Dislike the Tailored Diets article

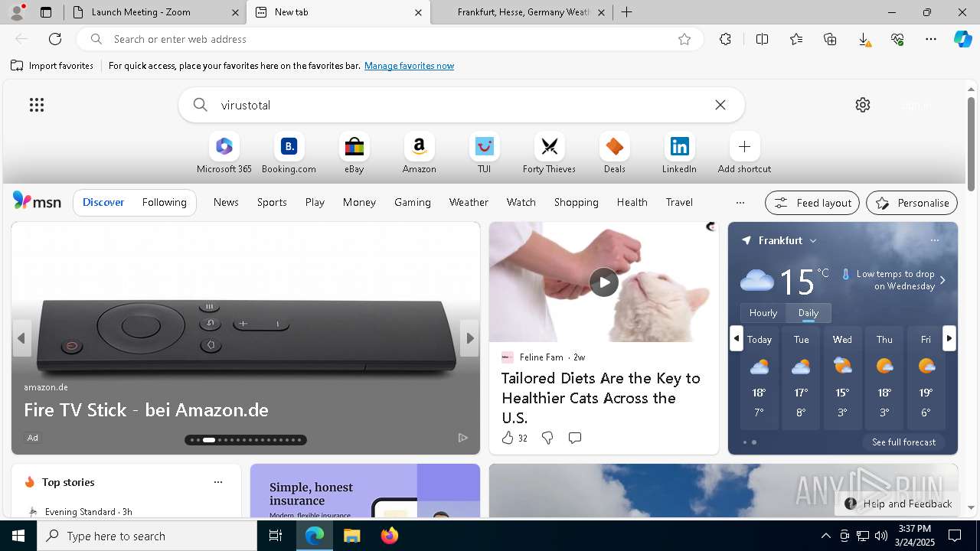(x=547, y=438)
